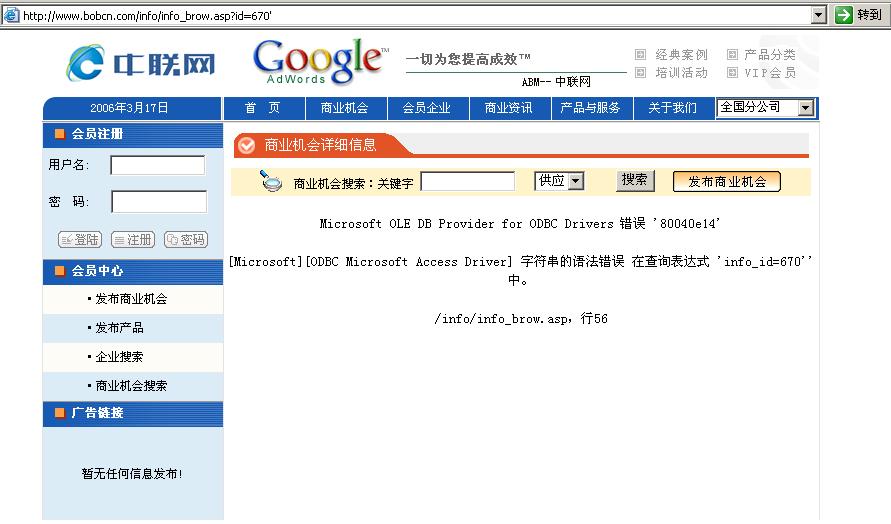Screen dimensions: 891x524
Task: Click the 密码 recovery button
Action: [186, 240]
